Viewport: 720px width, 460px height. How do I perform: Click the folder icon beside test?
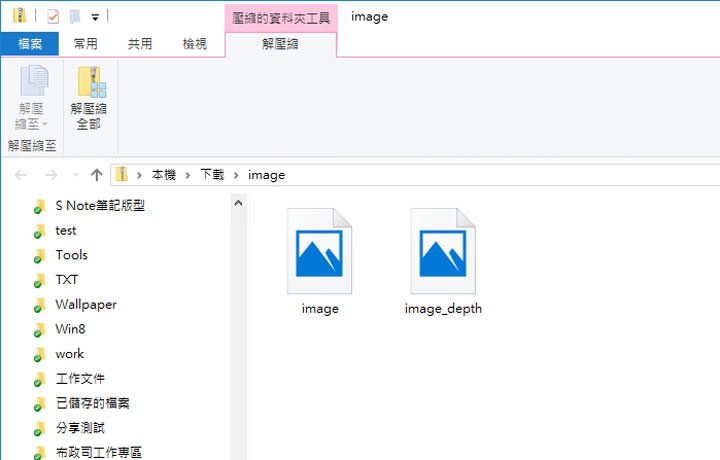(40, 231)
